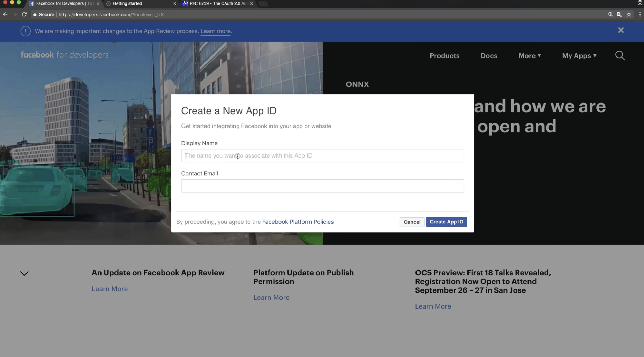Open the Facebook Platform Policies link

click(x=298, y=222)
